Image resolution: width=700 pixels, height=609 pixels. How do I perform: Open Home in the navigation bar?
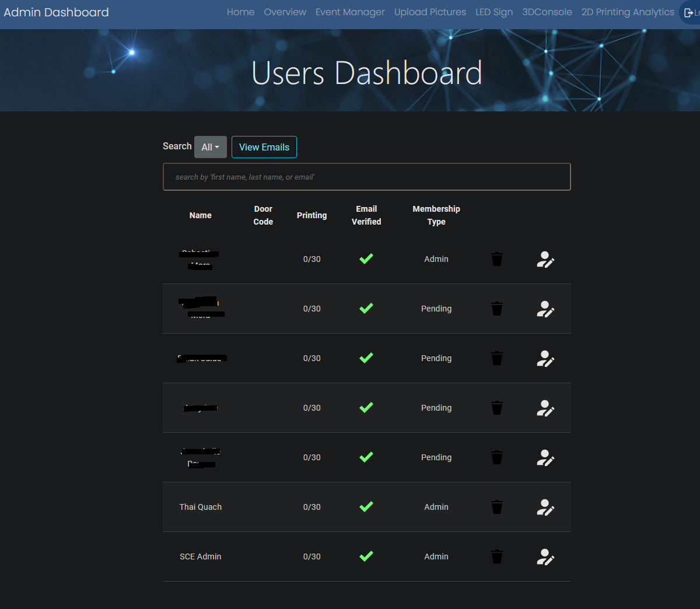click(240, 12)
